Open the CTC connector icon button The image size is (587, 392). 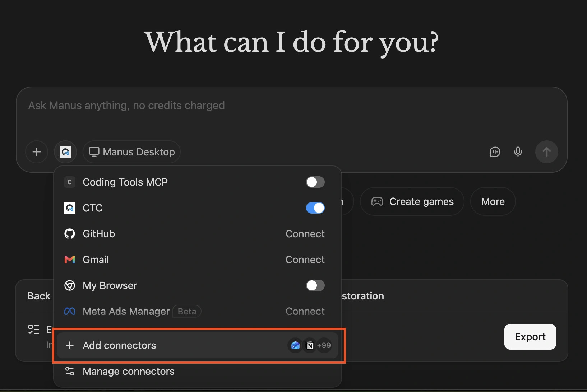tap(65, 152)
